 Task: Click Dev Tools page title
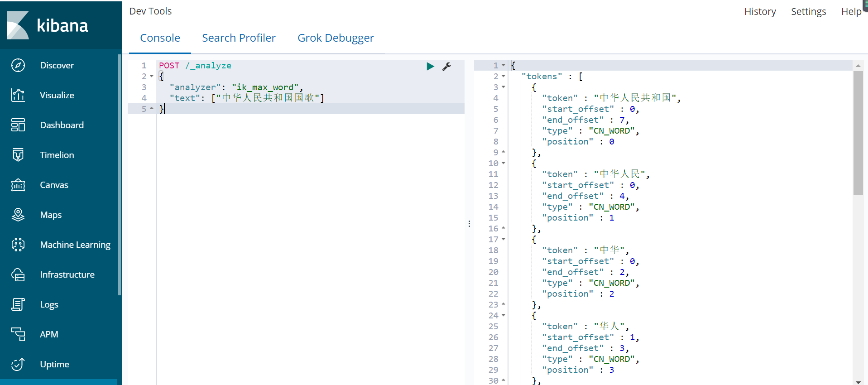pyautogui.click(x=150, y=11)
